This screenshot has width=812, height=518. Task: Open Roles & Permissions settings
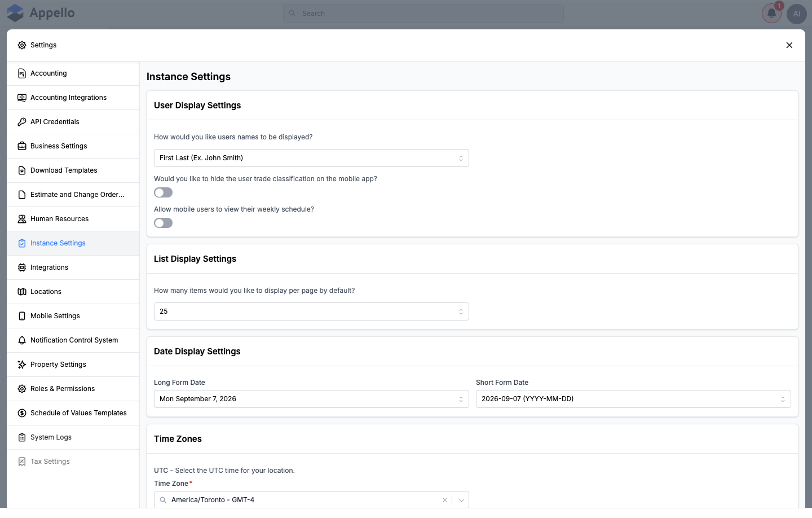coord(73,389)
